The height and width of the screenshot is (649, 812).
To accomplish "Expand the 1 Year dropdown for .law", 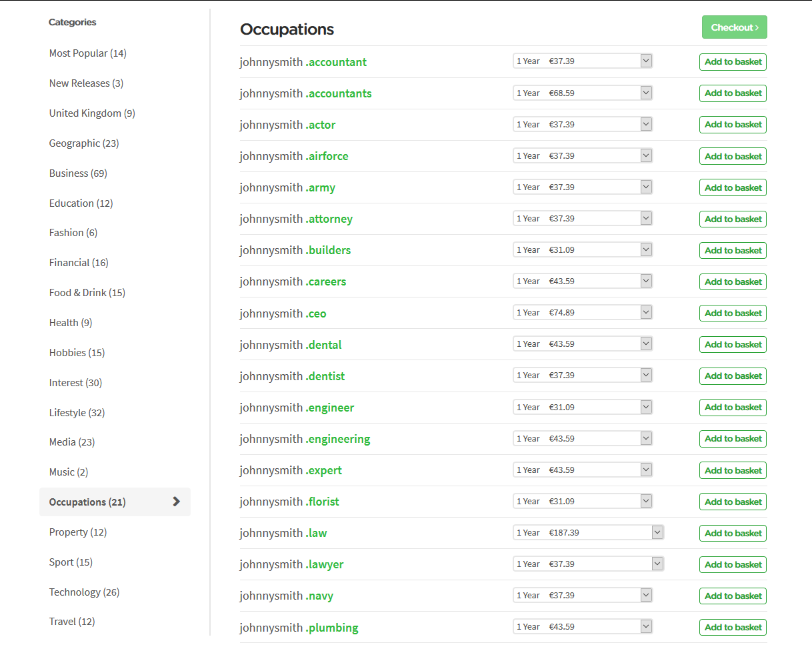I will click(x=588, y=533).
